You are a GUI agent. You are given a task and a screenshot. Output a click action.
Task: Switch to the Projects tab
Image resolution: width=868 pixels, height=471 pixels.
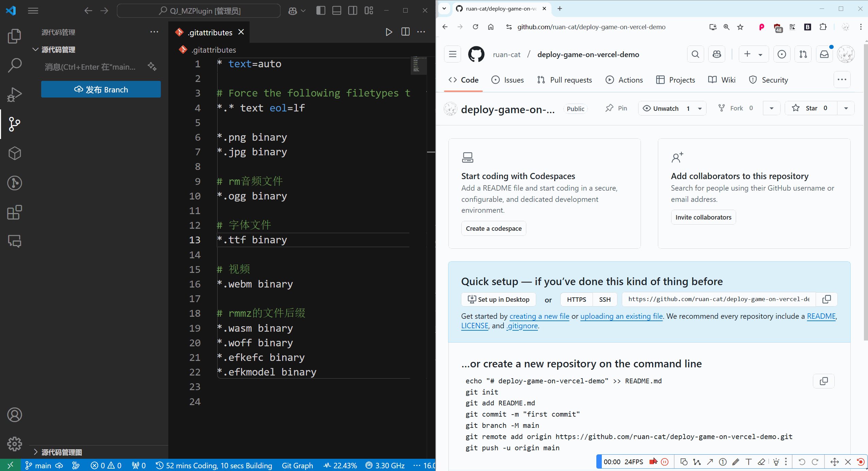(x=676, y=80)
